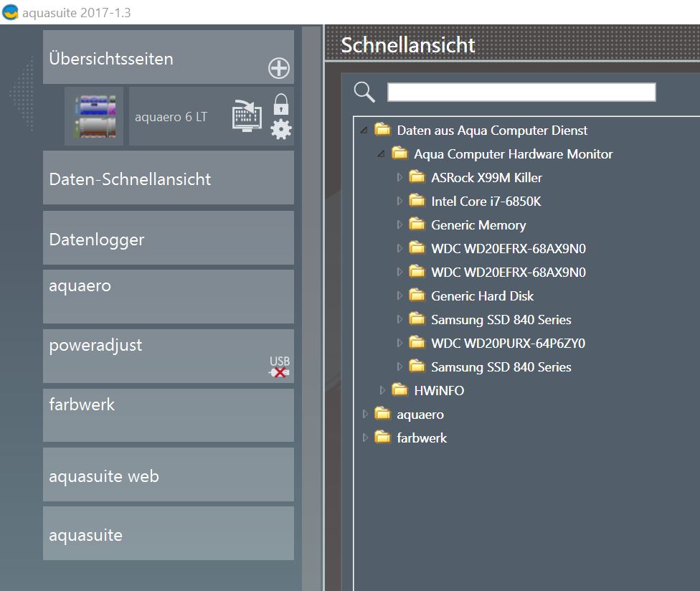Click the aquaero 6 LT desktop mode icon
Screen dimensions: 700x591
pyautogui.click(x=247, y=115)
